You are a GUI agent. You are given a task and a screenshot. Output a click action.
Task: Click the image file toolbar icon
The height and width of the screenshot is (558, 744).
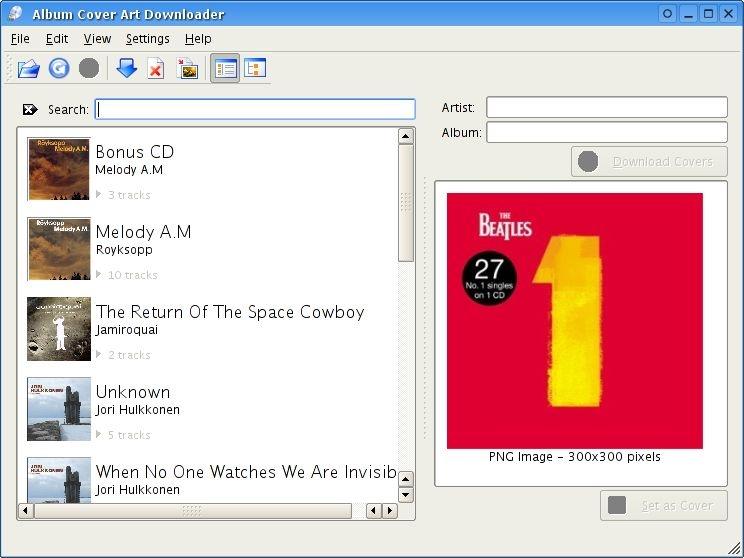click(x=187, y=69)
